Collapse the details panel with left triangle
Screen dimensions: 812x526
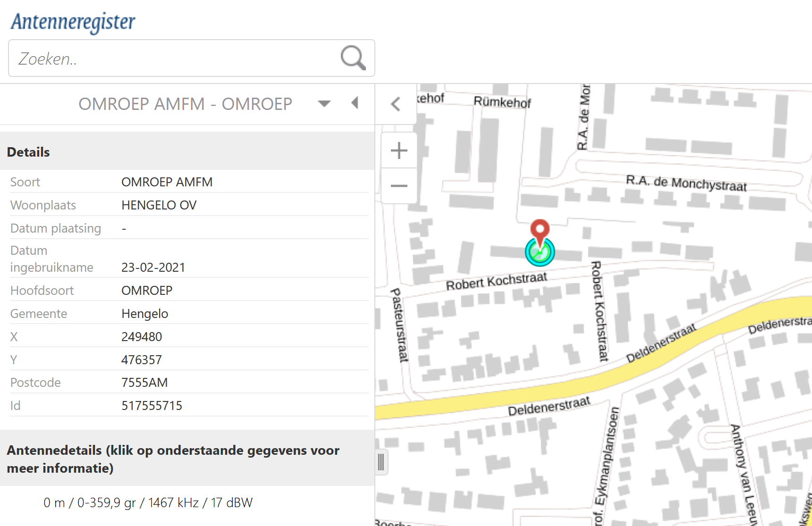(355, 103)
